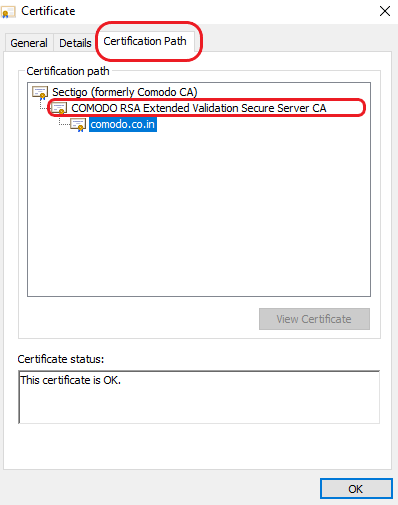Select COMODO RSA Extended Validation Secure Server CA
This screenshot has width=398, height=505.
[199, 108]
